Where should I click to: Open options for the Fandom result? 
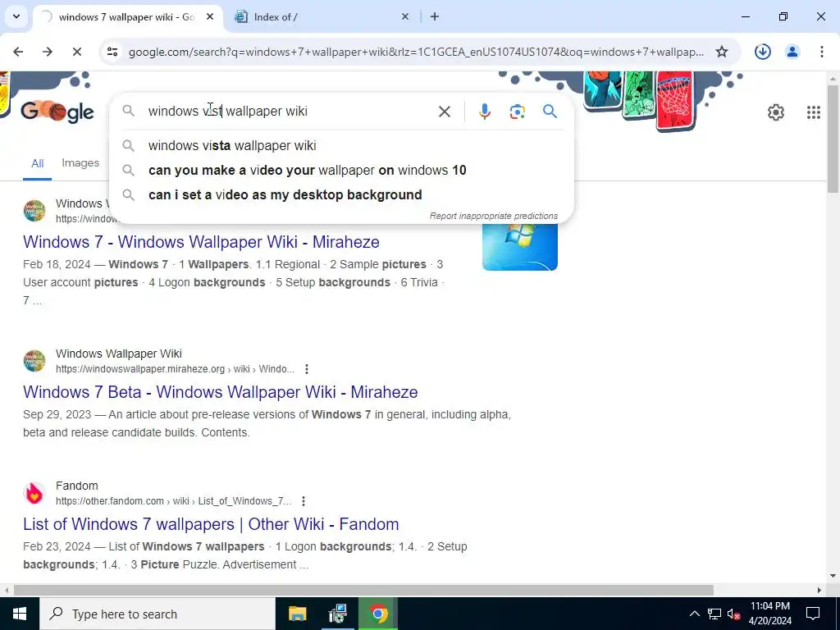(304, 501)
